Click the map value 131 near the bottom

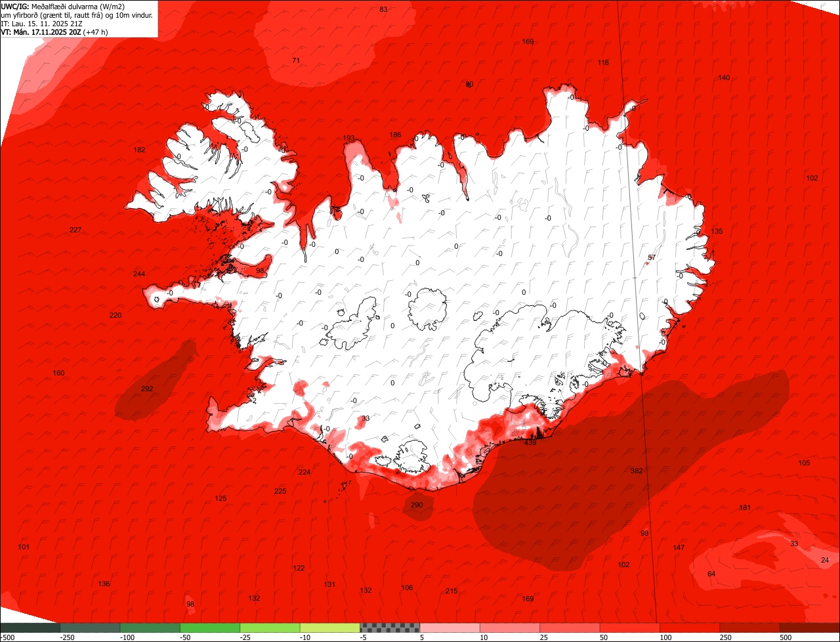click(x=329, y=585)
